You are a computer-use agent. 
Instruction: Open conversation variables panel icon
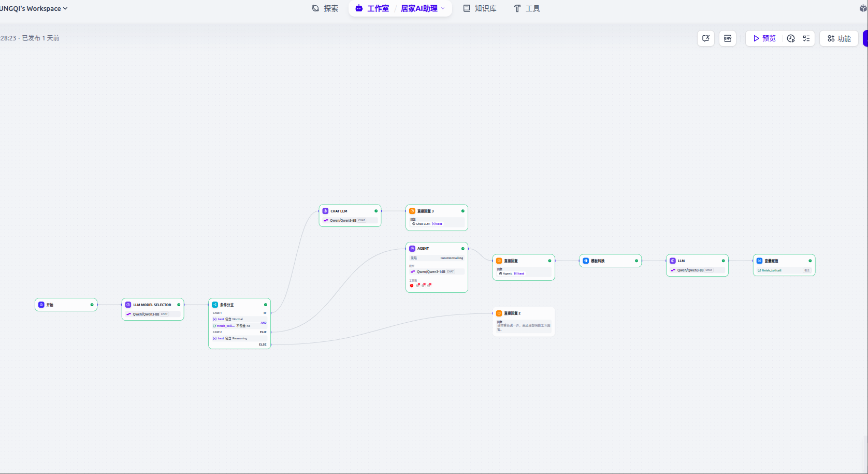pos(706,38)
